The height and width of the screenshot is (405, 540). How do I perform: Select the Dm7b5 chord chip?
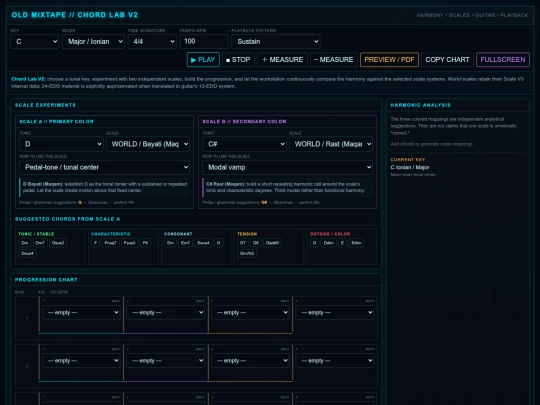[247, 253]
